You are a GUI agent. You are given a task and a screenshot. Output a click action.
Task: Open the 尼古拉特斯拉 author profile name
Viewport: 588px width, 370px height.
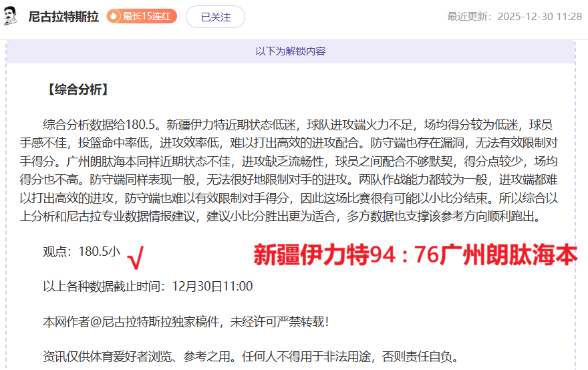click(63, 17)
